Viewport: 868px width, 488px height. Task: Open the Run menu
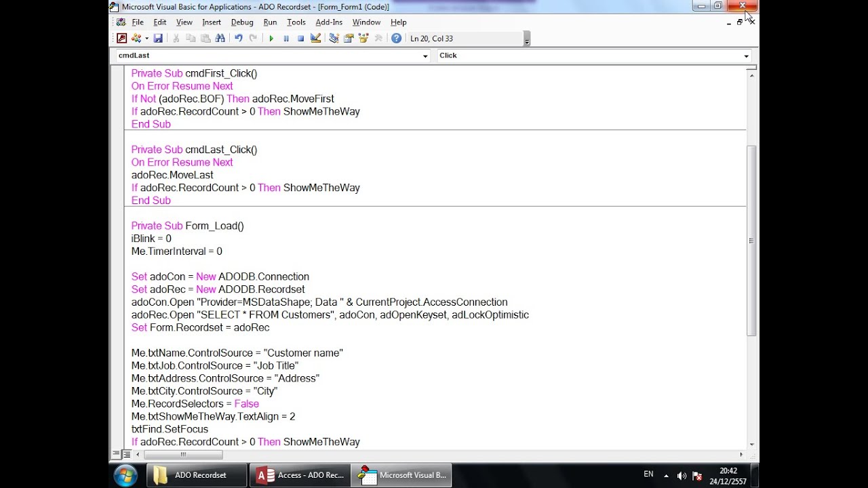point(270,22)
